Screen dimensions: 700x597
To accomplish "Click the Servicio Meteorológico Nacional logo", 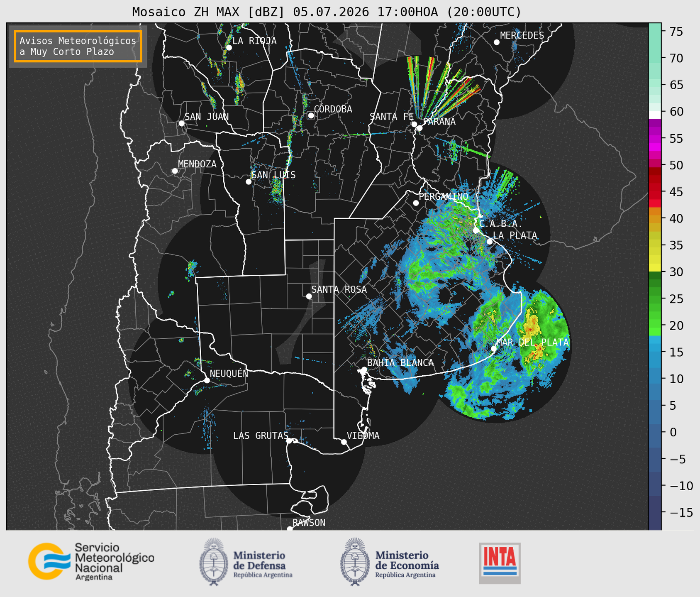I will click(91, 562).
